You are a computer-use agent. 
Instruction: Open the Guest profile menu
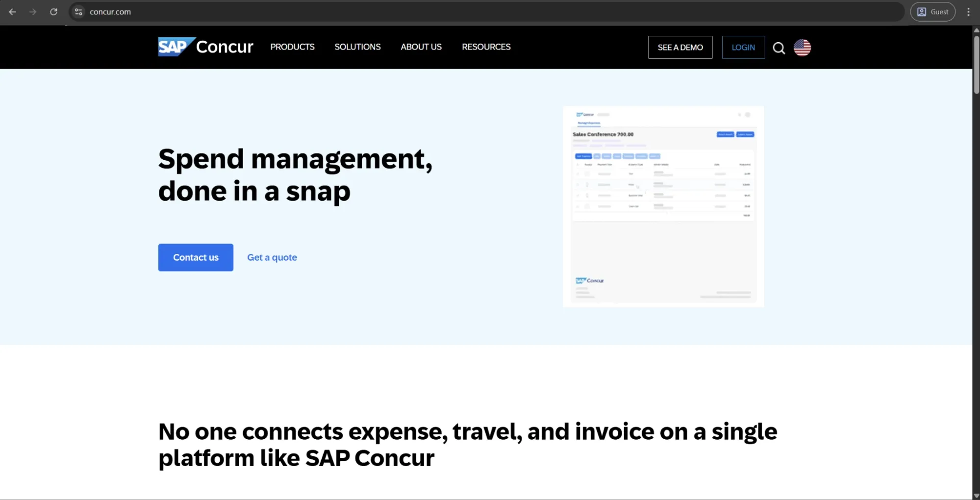click(932, 12)
